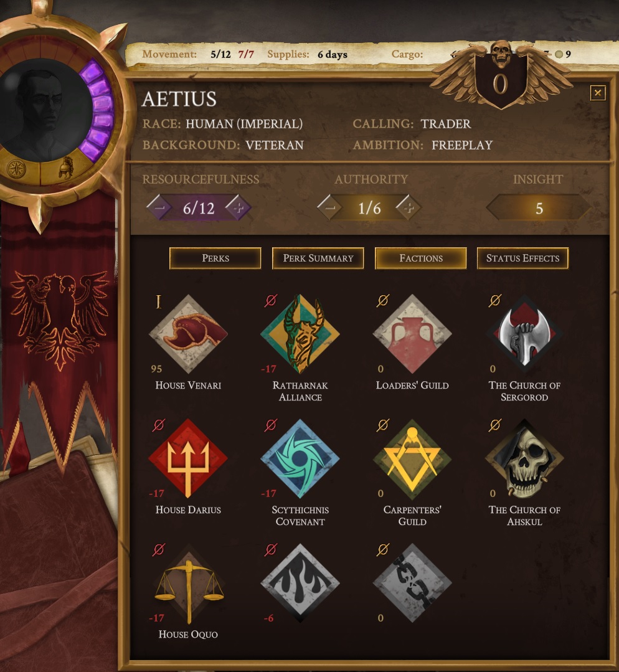Select the Scythichnis Covenant swirl emblem
The width and height of the screenshot is (619, 672).
300,458
